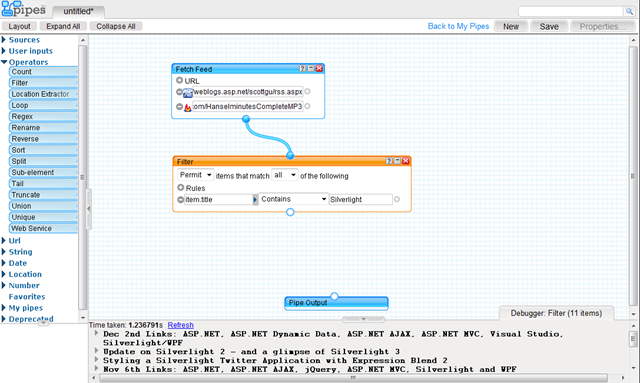Select the Sort operator
Image resolution: width=640 pixels, height=383 pixels.
[x=43, y=150]
